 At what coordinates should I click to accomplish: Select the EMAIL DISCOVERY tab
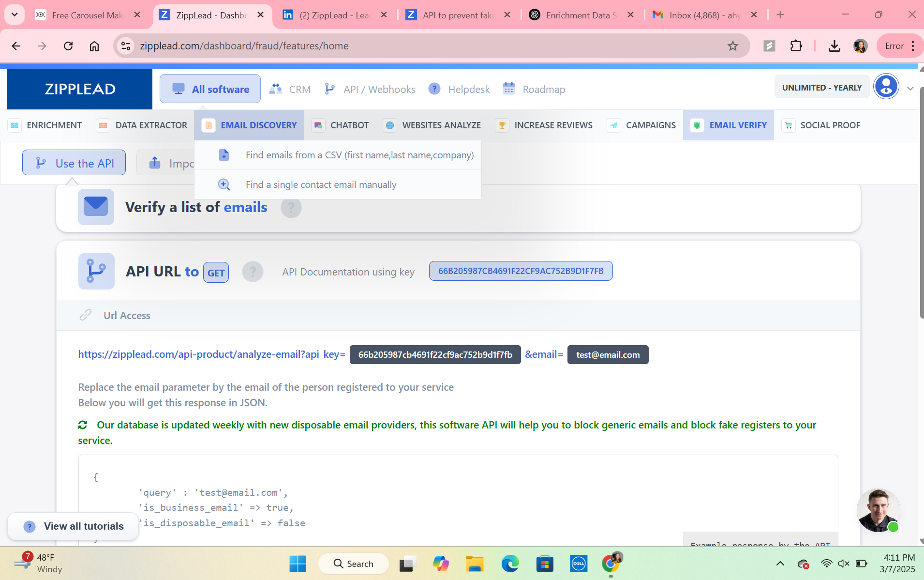tap(250, 125)
